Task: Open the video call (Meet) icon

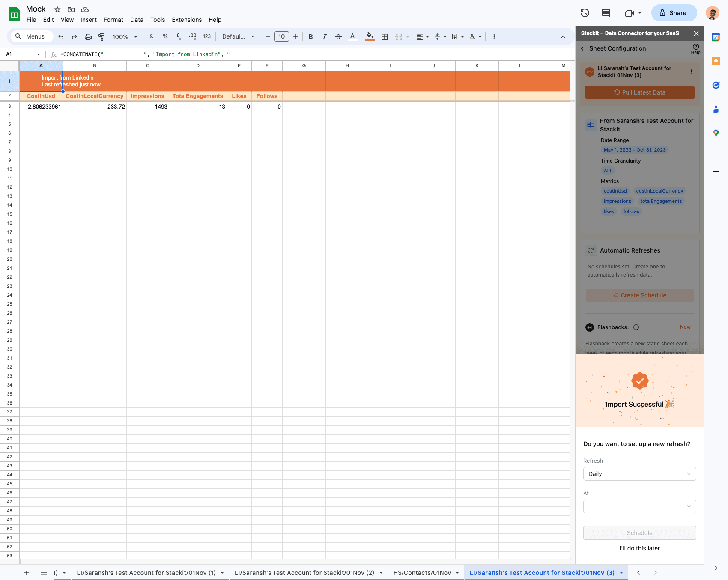Action: coord(630,13)
